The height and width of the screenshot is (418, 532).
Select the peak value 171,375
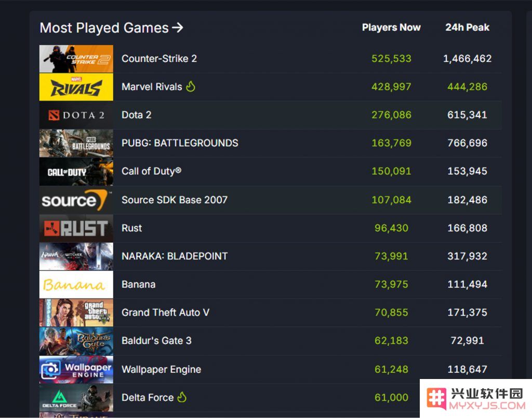[x=467, y=312]
